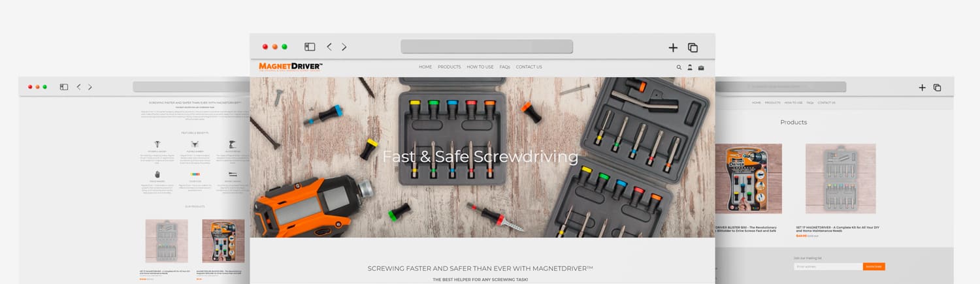The width and height of the screenshot is (980, 284).
Task: Add new tab in center browser window
Action: coord(673,47)
